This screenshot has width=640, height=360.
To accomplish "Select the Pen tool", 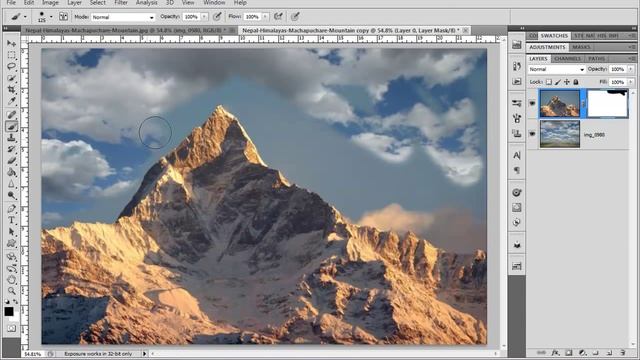I will [x=11, y=209].
